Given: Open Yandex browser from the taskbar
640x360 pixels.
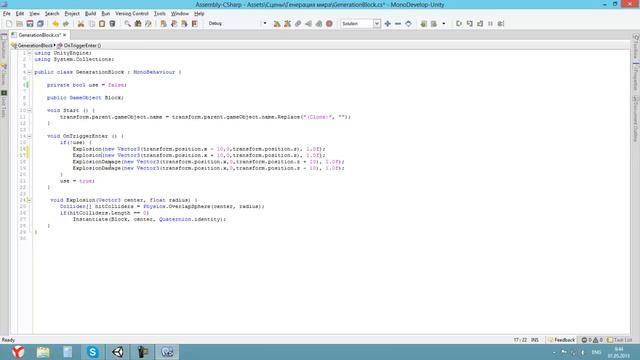Looking at the screenshot, I should point(18,352).
